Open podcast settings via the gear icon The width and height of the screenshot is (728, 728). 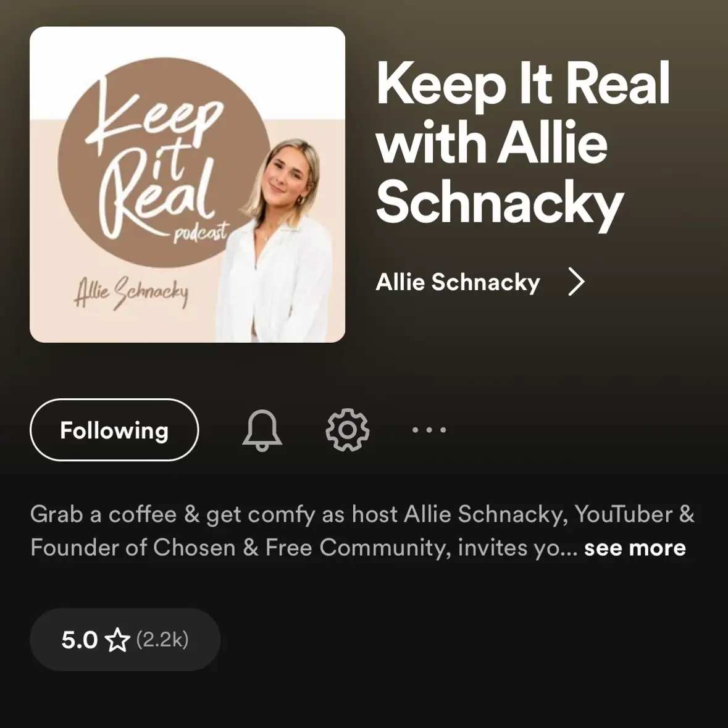pos(347,430)
